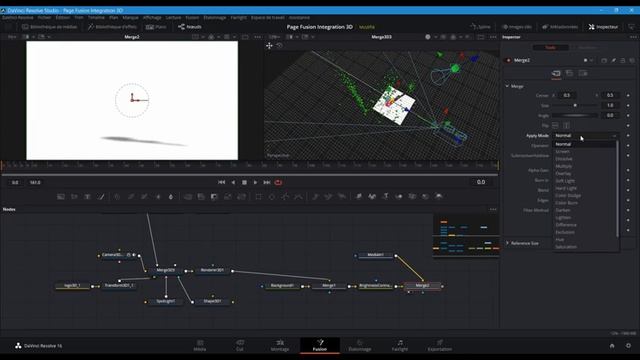640x360 pixels.
Task: Select the Renderer3D1 node in the node graph
Action: (x=212, y=270)
